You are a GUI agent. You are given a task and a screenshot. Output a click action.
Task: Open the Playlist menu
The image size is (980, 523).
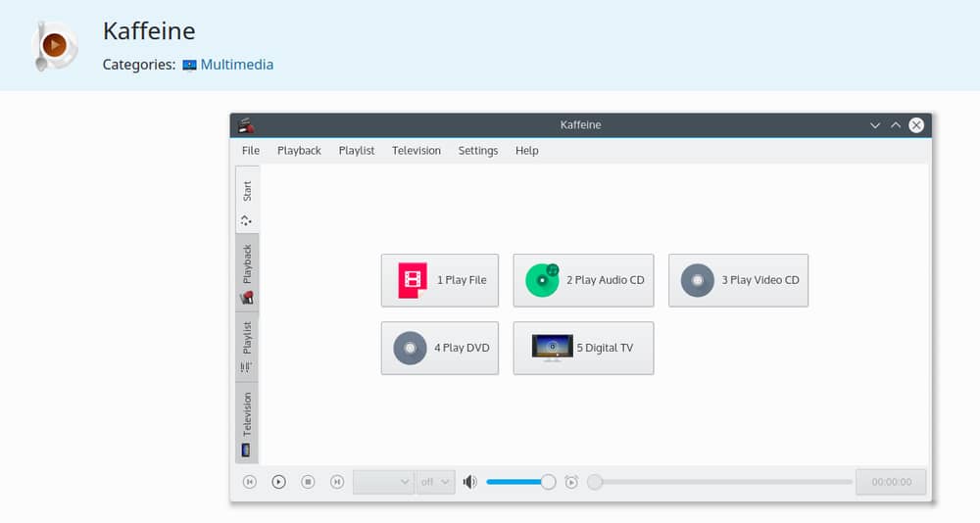tap(357, 151)
